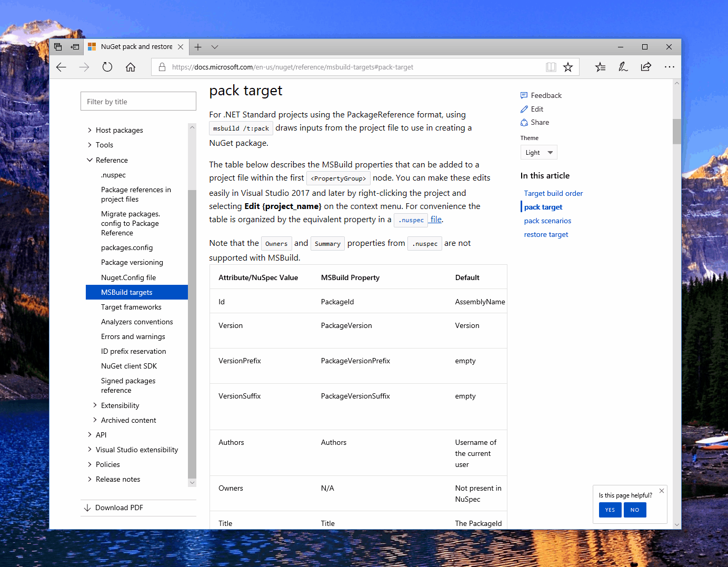728x567 pixels.
Task: Jump to restore target section
Action: click(546, 234)
